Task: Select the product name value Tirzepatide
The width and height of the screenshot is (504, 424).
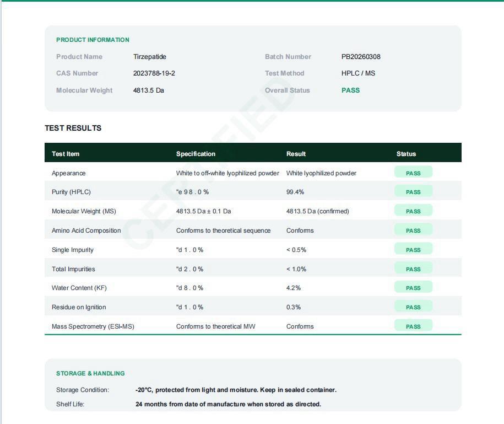Action: pyautogui.click(x=150, y=57)
